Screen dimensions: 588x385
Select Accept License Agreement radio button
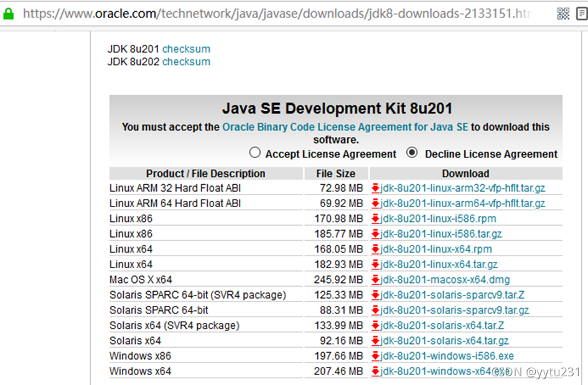pyautogui.click(x=254, y=152)
